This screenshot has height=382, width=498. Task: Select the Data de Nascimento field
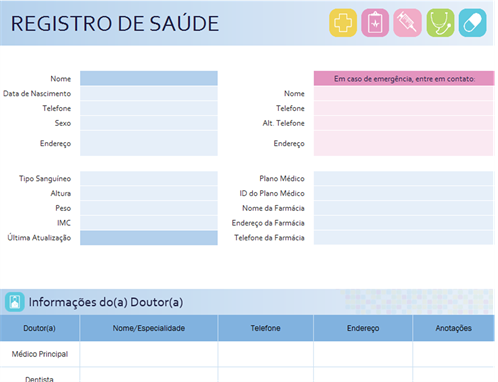149,93
